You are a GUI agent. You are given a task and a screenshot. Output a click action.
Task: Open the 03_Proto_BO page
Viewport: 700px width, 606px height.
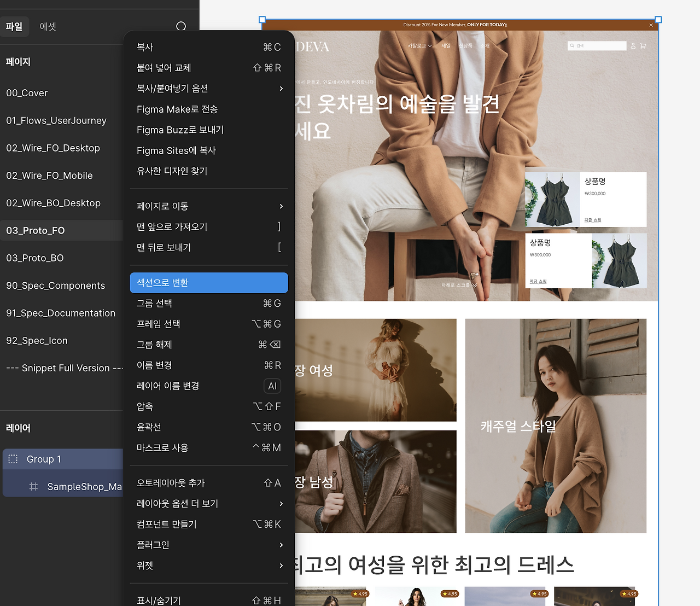34,258
